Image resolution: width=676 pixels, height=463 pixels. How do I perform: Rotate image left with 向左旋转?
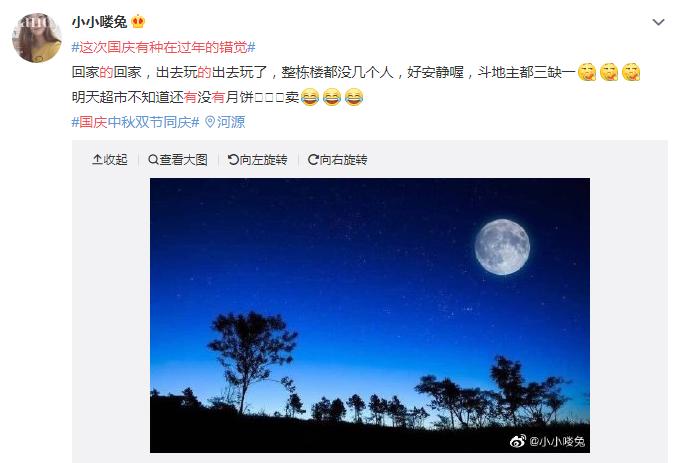[x=257, y=160]
